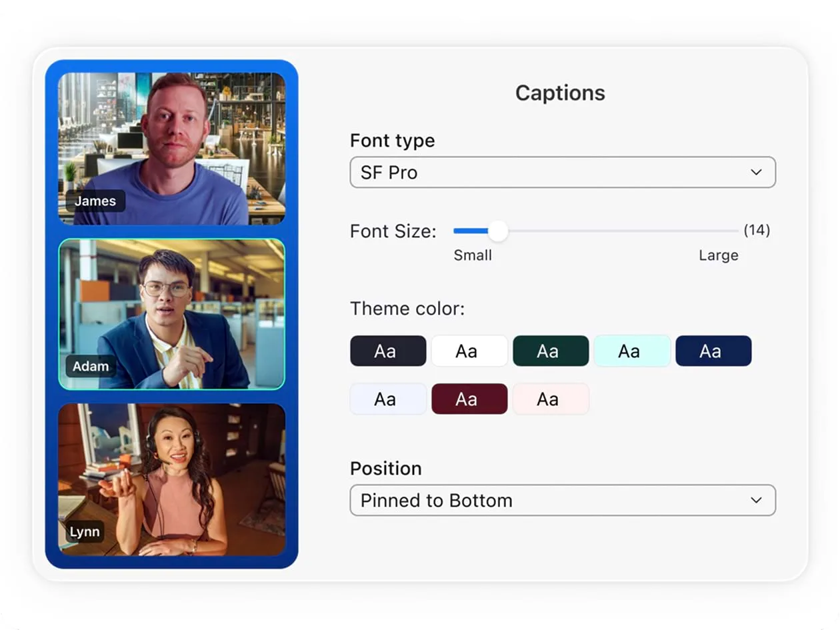Select James's video tile
This screenshot has height=630, width=840.
click(171, 149)
